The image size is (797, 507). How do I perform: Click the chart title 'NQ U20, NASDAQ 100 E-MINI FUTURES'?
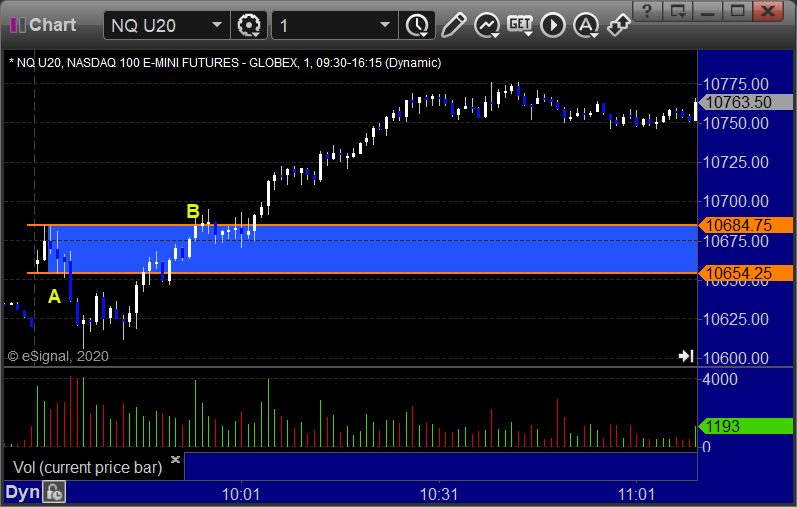tap(128, 63)
